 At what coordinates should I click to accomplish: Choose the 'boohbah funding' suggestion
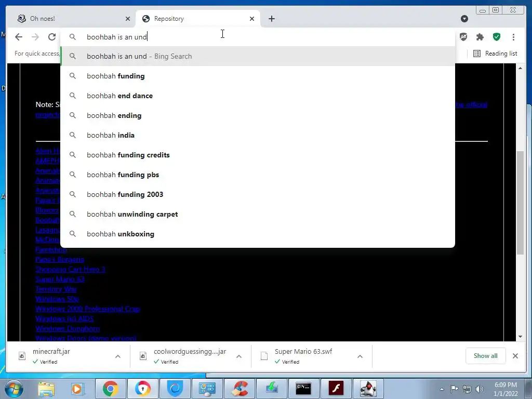click(258, 76)
